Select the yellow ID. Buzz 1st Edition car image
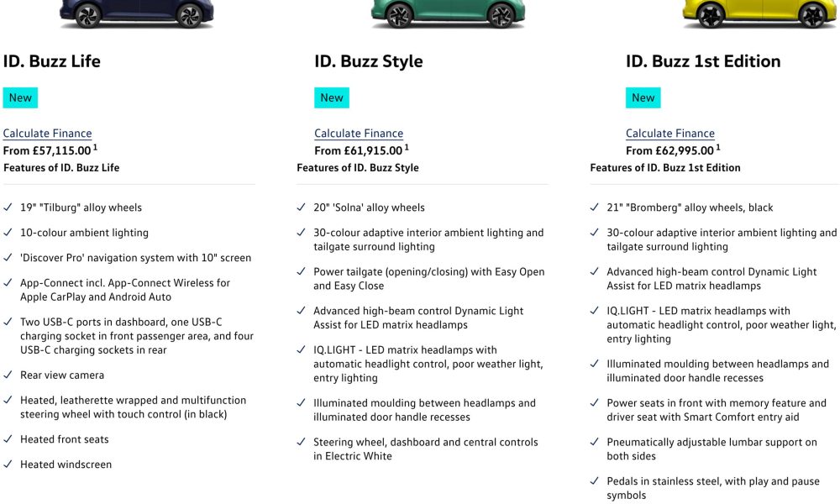Viewport: 840px width, 504px height. (x=759, y=13)
